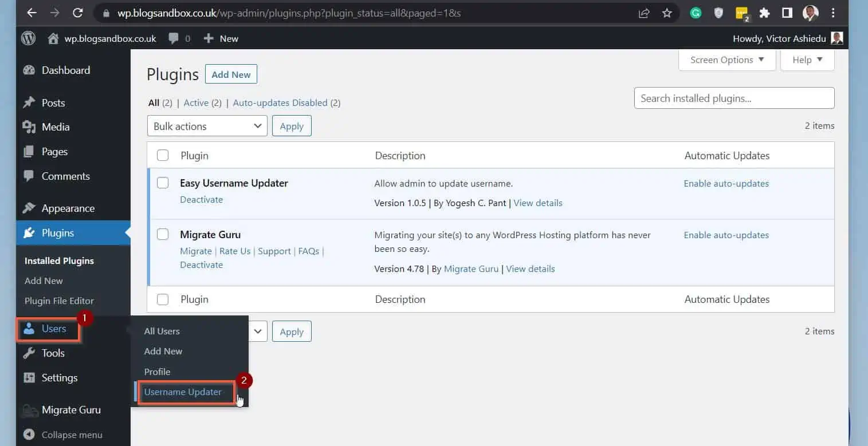The width and height of the screenshot is (868, 446).
Task: Select Add New in the Users flyout
Action: 163,351
